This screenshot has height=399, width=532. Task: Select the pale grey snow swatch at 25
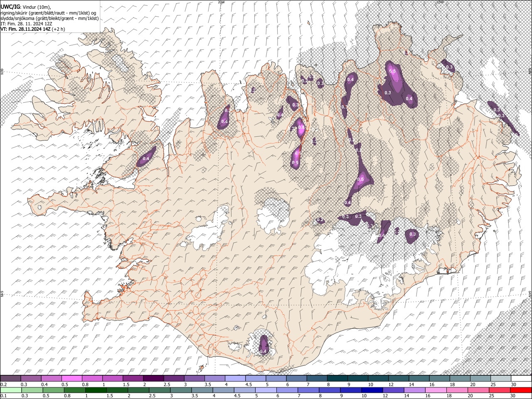(501, 379)
